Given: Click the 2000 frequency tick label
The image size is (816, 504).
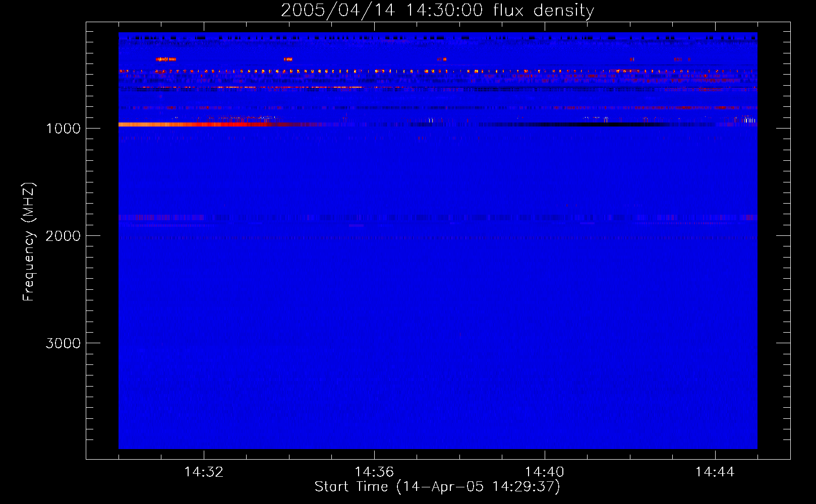Looking at the screenshot, I should 63,236.
